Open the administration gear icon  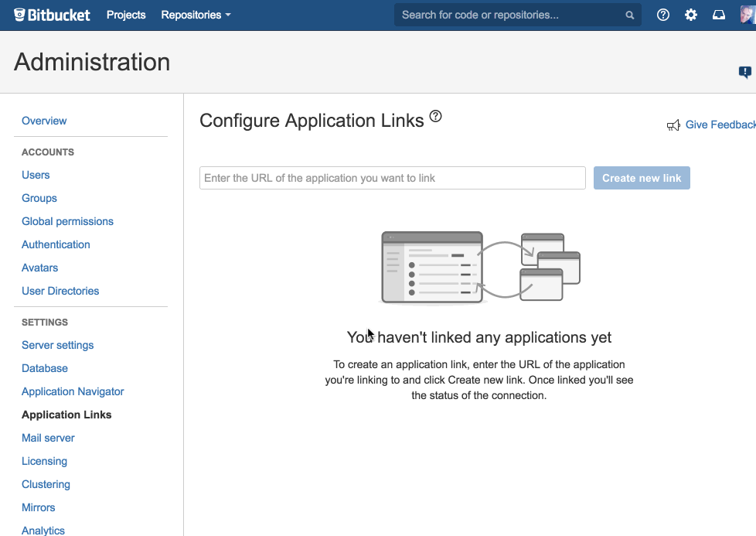[691, 15]
